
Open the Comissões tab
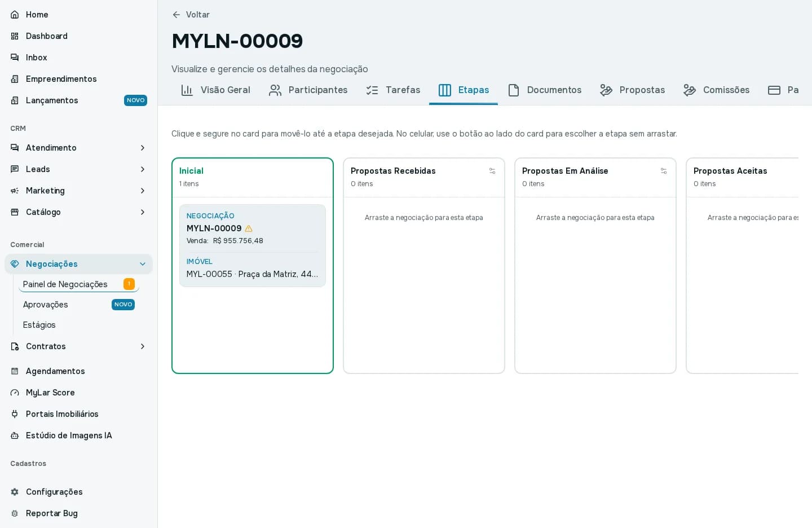pos(716,90)
